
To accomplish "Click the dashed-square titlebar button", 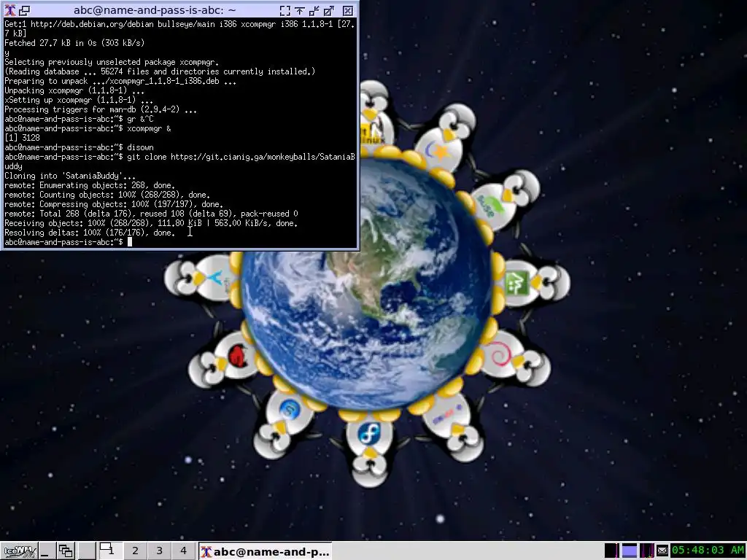I will (x=285, y=10).
